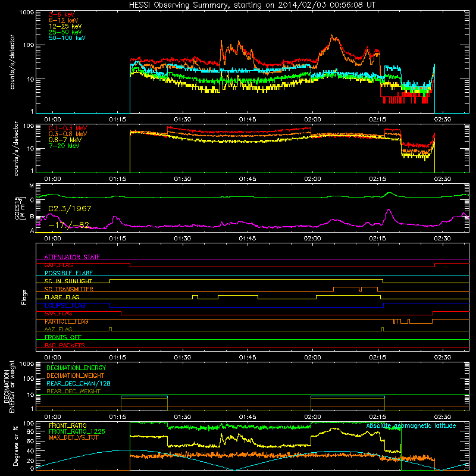Viewport: 476px width, 476px height.
Task: Select the GOES15 axis label
Action: pos(19,208)
